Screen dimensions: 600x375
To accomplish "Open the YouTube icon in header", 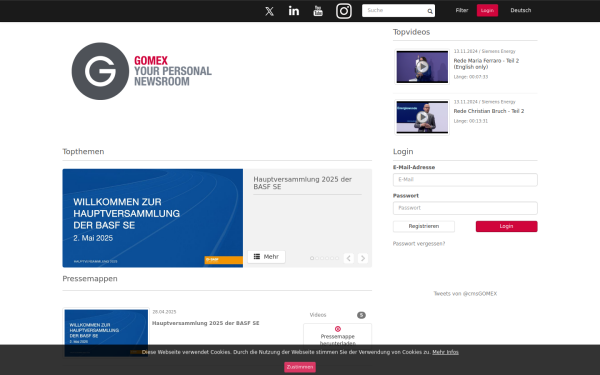I will click(318, 11).
